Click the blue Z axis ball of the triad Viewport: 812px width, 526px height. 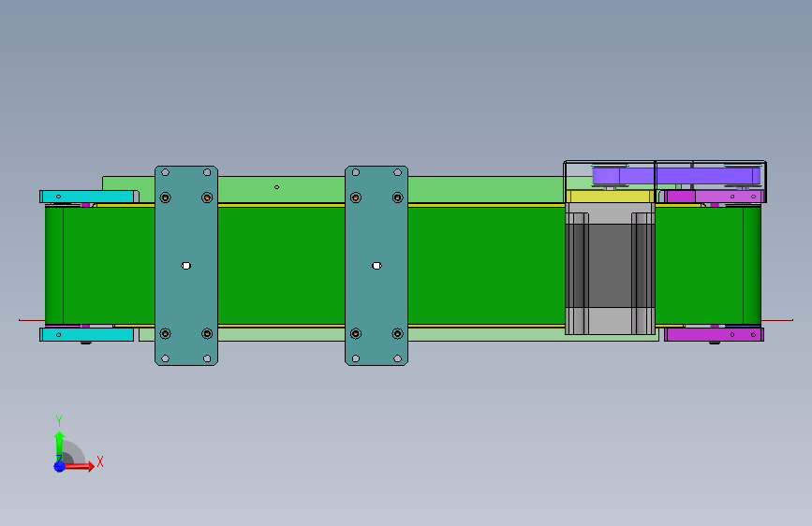tap(59, 466)
